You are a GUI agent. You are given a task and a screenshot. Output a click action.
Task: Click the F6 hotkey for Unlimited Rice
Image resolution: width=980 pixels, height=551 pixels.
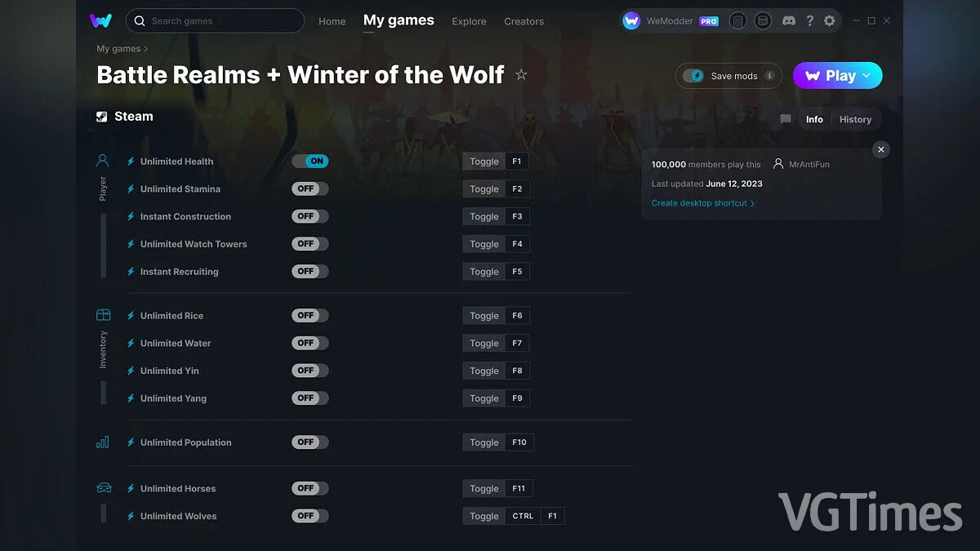pos(517,316)
